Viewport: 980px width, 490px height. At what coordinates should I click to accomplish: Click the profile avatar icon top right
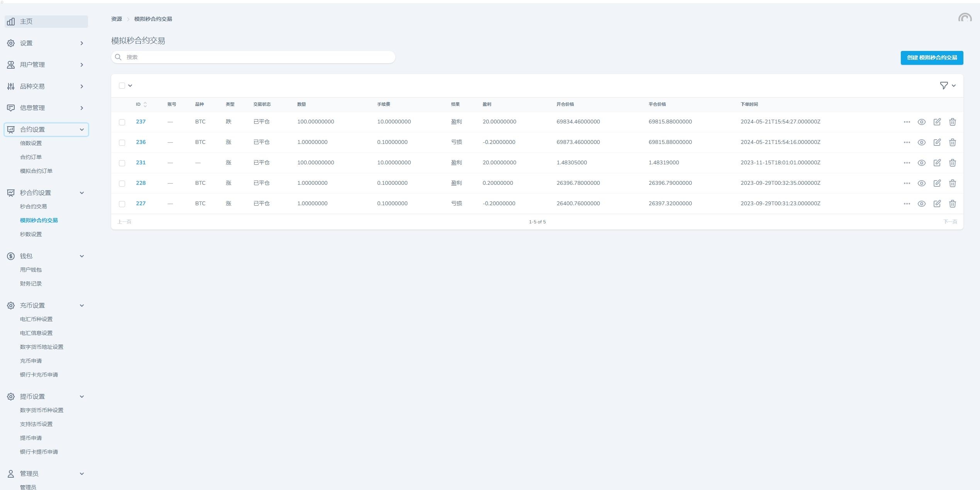[x=965, y=18]
